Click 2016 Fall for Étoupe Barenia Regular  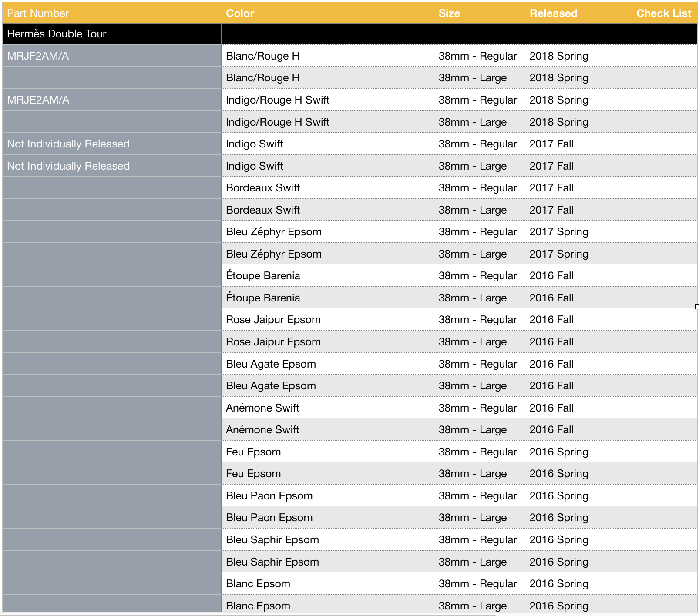[x=551, y=276]
